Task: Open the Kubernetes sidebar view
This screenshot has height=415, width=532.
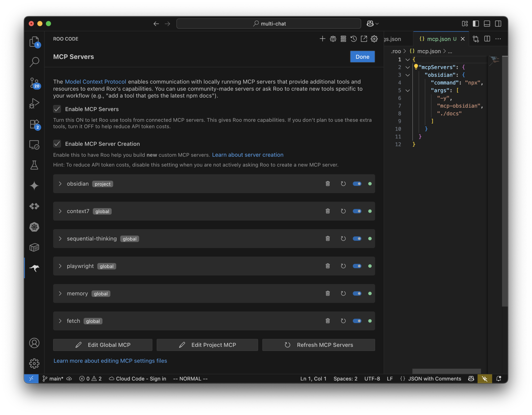Action: pos(35,227)
